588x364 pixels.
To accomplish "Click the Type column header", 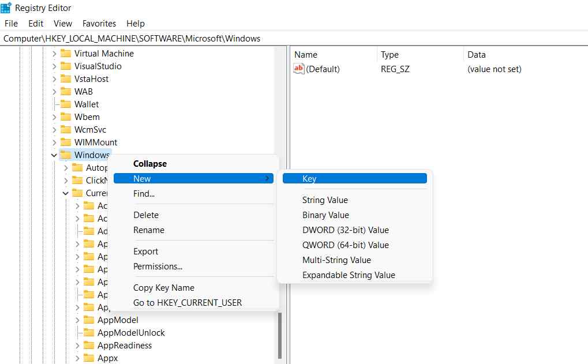I will click(420, 55).
